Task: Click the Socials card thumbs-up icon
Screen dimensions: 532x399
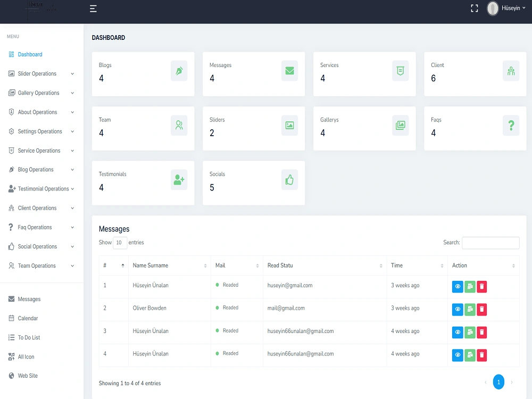Action: [x=290, y=180]
